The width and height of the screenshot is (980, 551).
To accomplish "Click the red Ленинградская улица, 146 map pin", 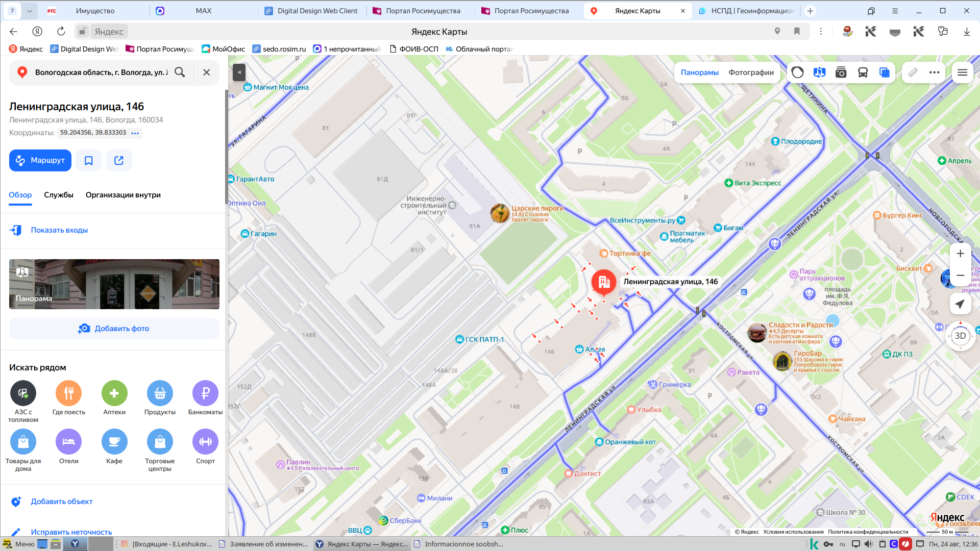I will [604, 282].
